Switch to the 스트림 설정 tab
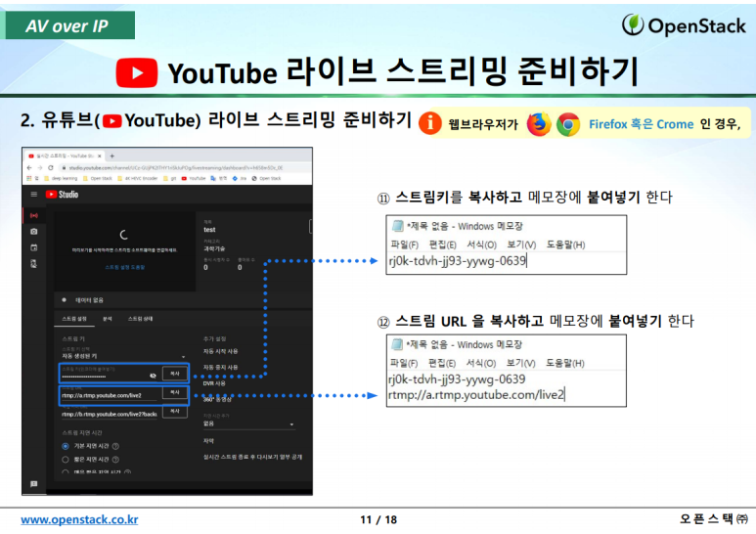Screen dimensions: 756x534 [x=74, y=319]
